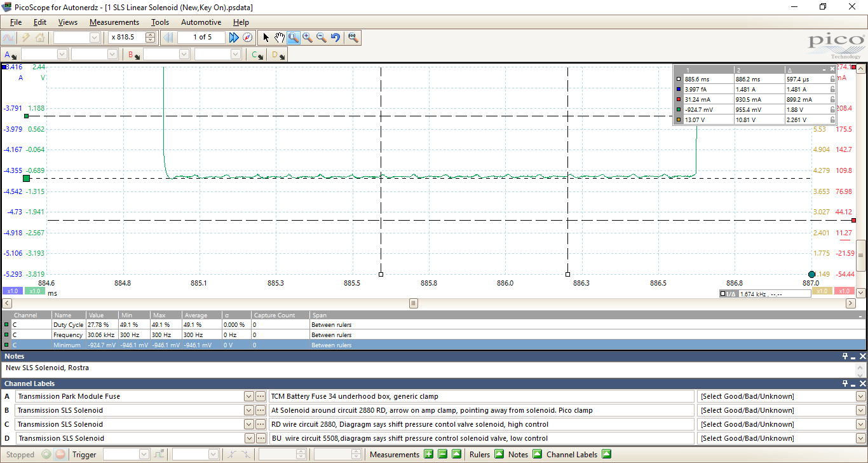868x463 pixels.
Task: Click the lightning auto setup icon
Action: [x=26, y=38]
